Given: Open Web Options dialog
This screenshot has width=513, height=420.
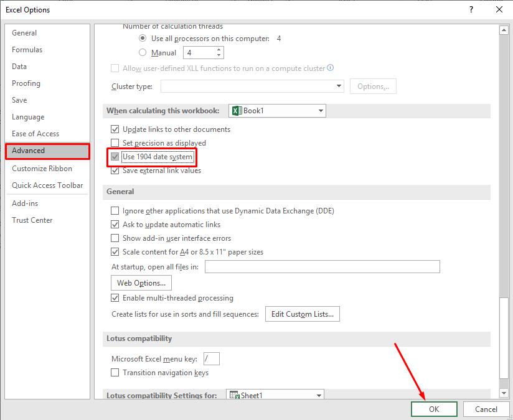Looking at the screenshot, I should tap(141, 283).
